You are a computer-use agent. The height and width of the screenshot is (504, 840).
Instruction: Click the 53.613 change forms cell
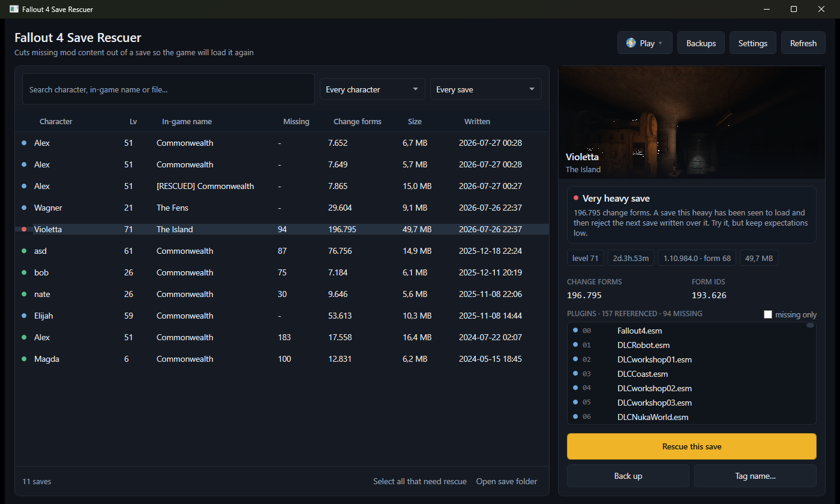pyautogui.click(x=340, y=316)
